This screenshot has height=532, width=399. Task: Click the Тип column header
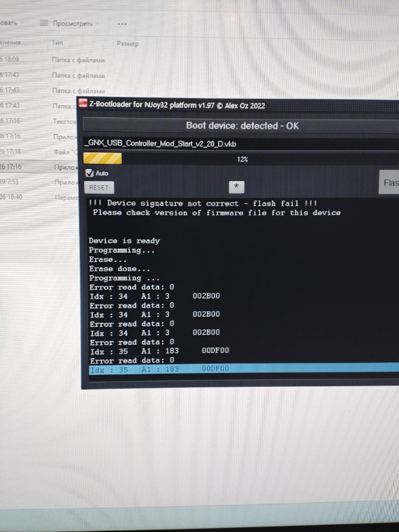pos(57,43)
